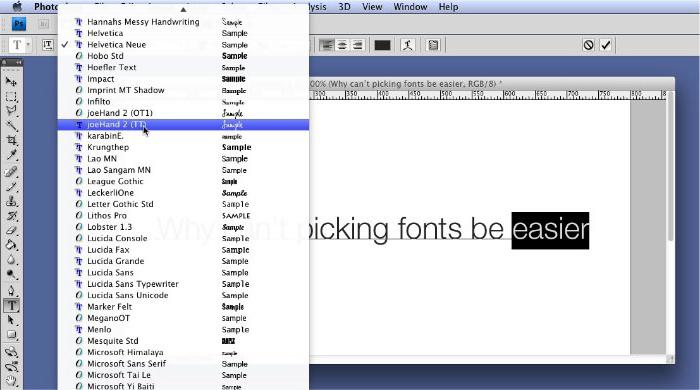
Task: Select the Clone Stamp tool
Action: point(11,202)
